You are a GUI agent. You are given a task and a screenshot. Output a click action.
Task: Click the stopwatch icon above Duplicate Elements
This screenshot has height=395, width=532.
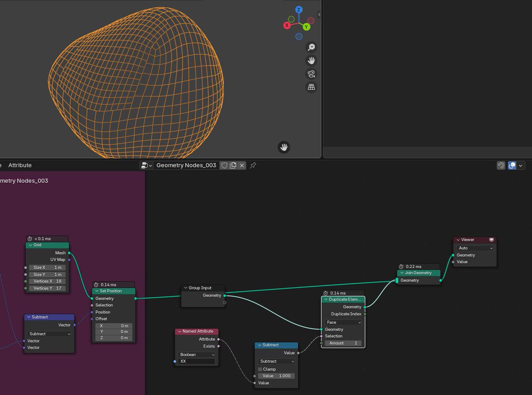(x=325, y=293)
